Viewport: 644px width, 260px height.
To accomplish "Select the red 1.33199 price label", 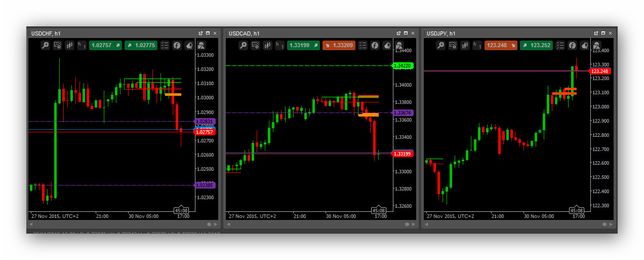I will click(x=402, y=154).
